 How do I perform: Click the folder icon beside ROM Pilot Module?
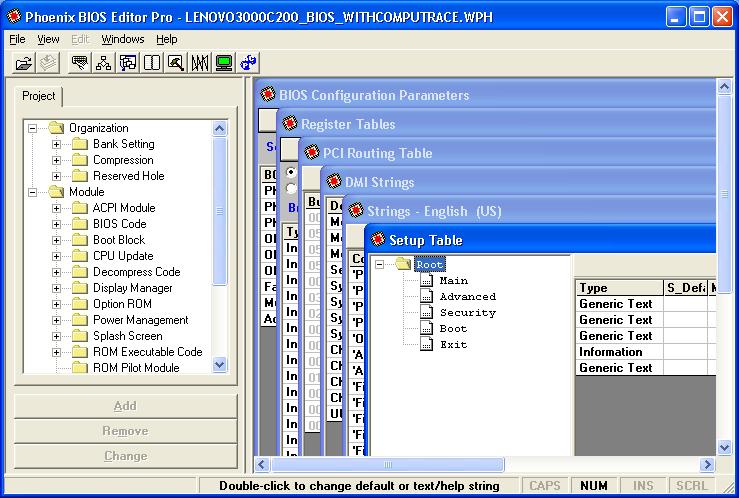[x=80, y=368]
